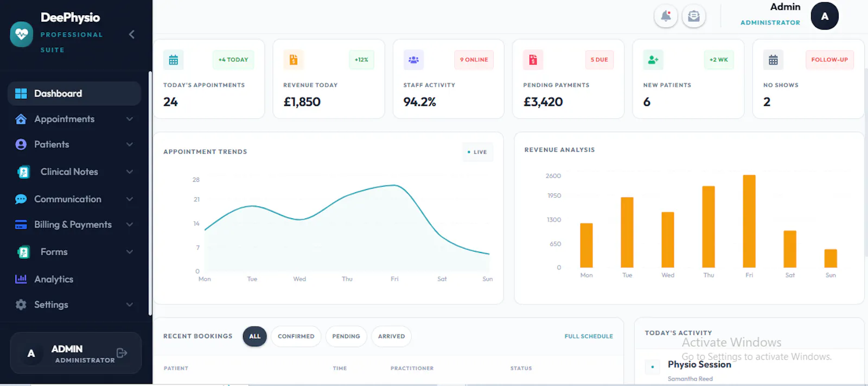Select the CONFIRMED bookings filter

pos(296,337)
